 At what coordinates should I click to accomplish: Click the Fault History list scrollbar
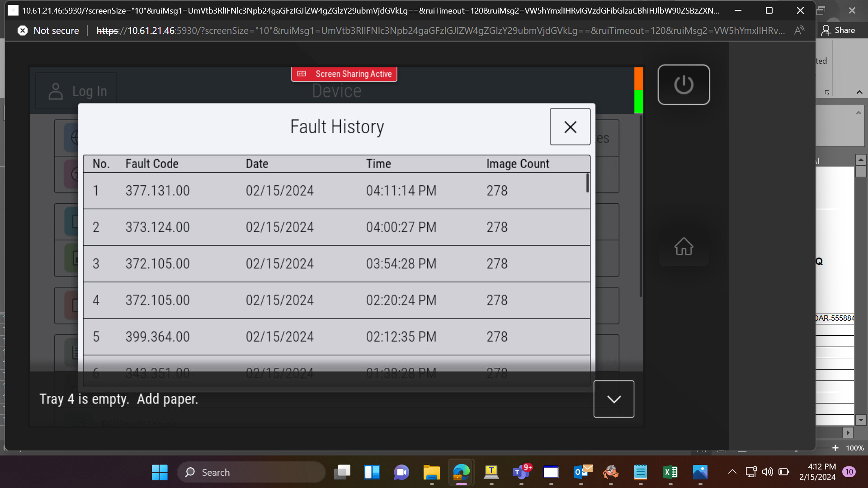pos(587,183)
